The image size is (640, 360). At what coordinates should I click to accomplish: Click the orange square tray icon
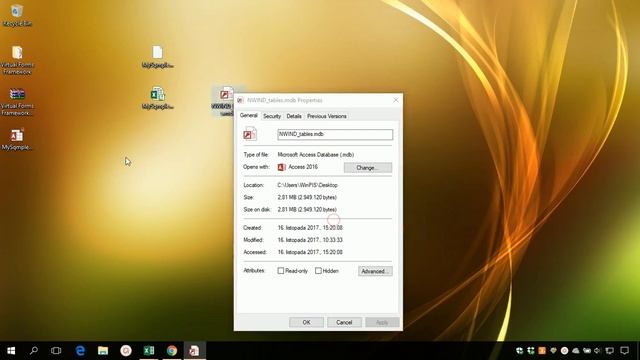coord(542,350)
